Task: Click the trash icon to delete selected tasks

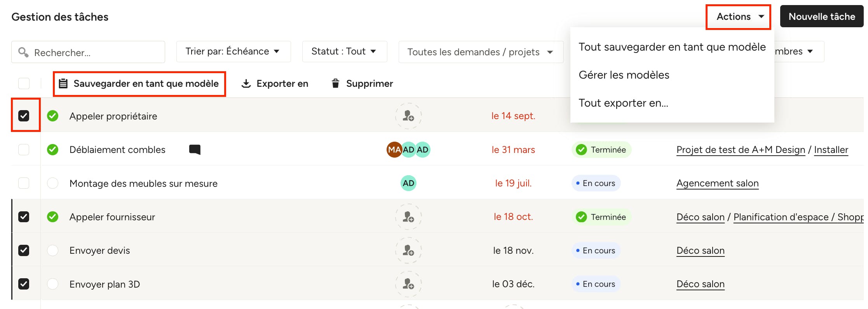Action: pos(335,83)
